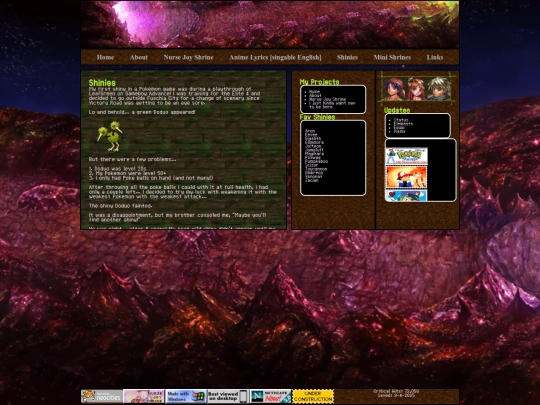
Task: Open Nurse Joy Shrine in the navigation bar
Action: pos(188,58)
